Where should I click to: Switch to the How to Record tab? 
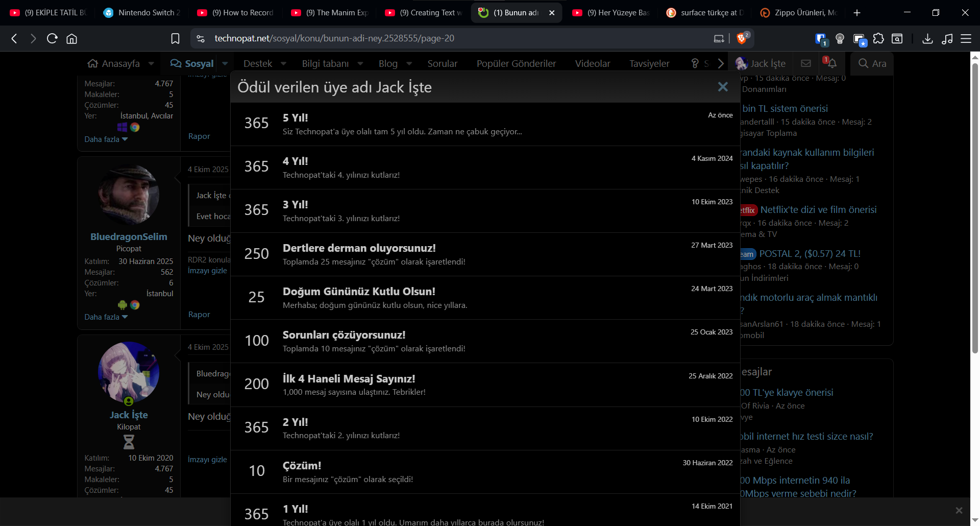235,13
